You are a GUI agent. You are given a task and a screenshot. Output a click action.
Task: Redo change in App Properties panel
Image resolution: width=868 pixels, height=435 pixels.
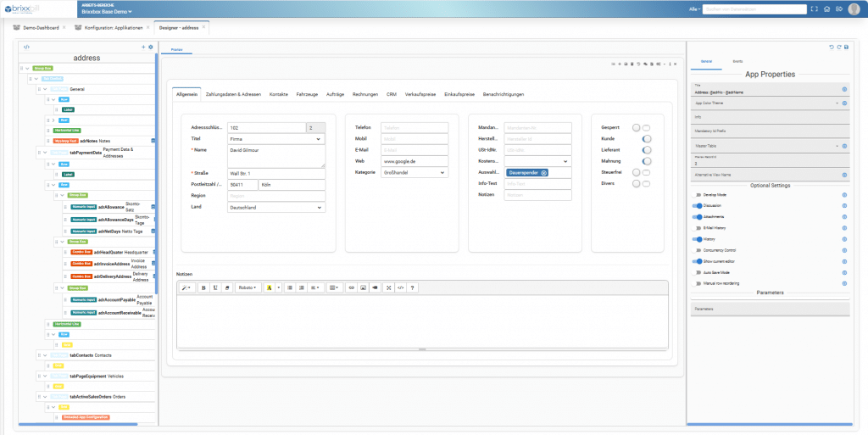point(838,47)
